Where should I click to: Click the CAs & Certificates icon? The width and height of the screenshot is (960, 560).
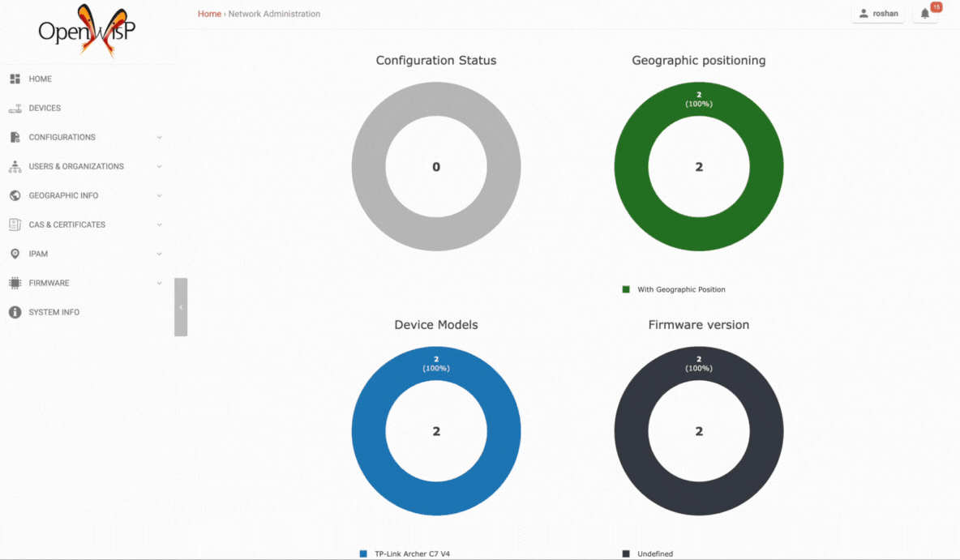15,224
